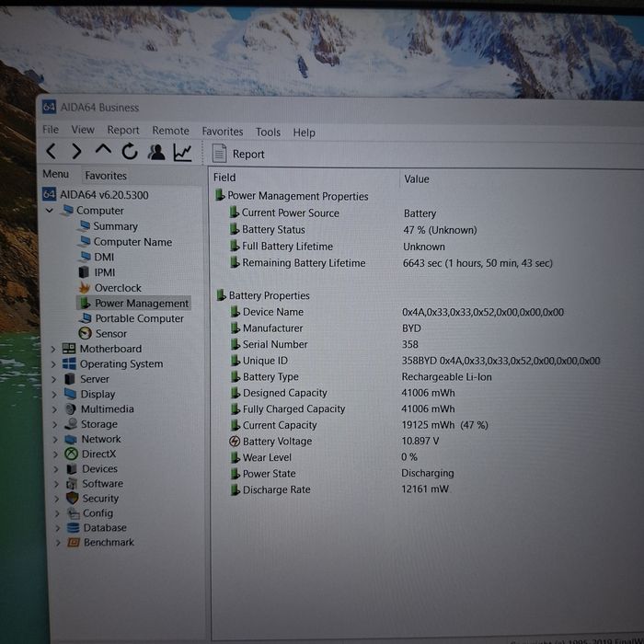Image resolution: width=644 pixels, height=644 pixels.
Task: Click the Motherboard icon in tree
Action: tap(69, 349)
